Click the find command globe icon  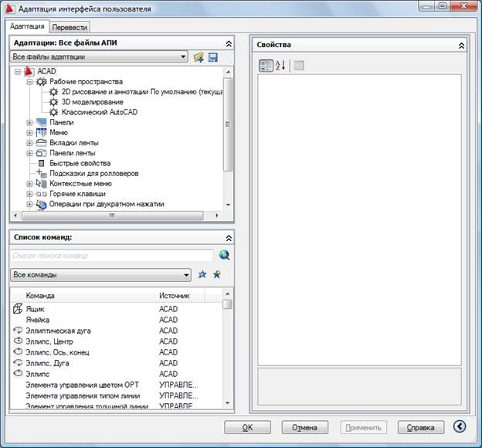225,255
